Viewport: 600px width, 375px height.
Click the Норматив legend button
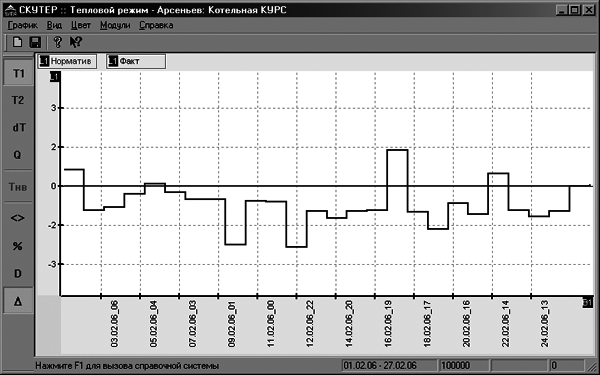click(x=67, y=61)
